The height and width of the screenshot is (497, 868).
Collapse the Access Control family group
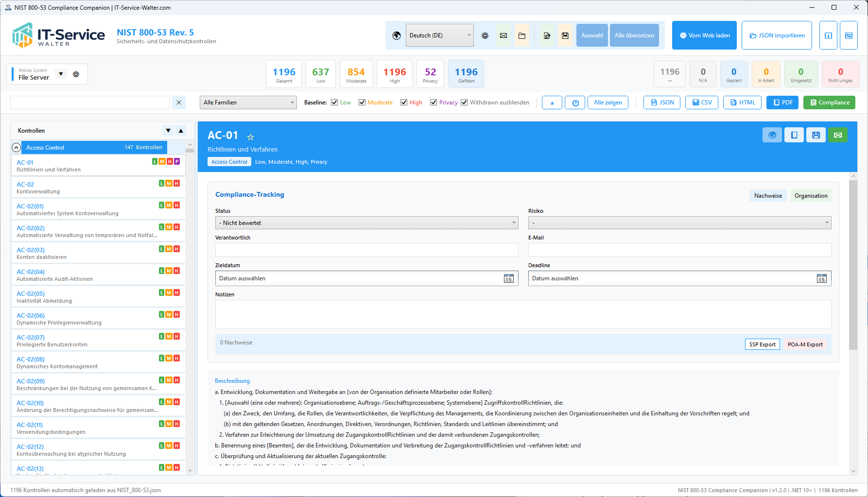click(x=16, y=148)
